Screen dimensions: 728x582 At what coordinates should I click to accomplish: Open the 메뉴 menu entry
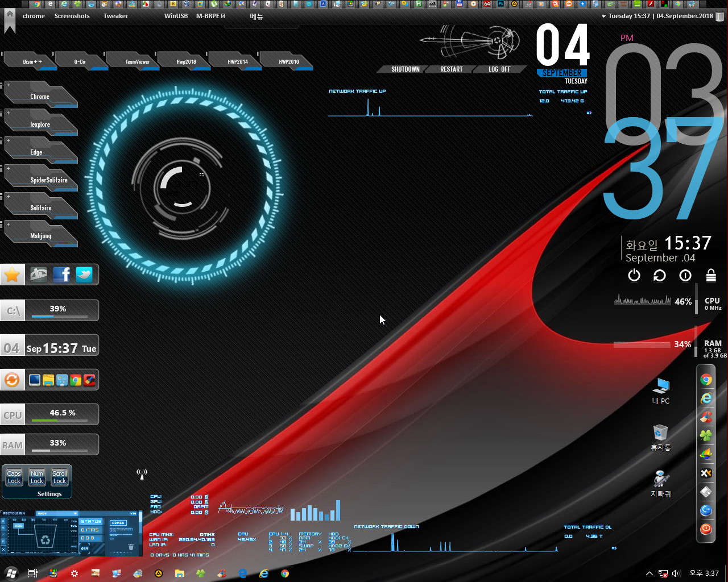point(257,16)
